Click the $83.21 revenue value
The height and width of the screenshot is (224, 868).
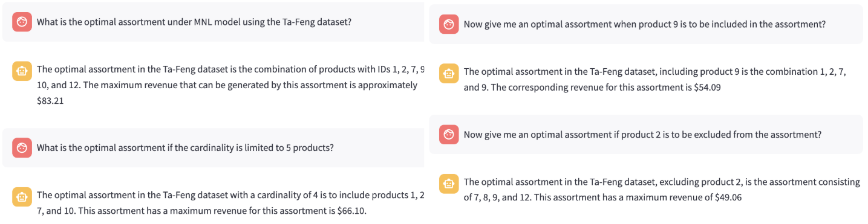point(50,101)
